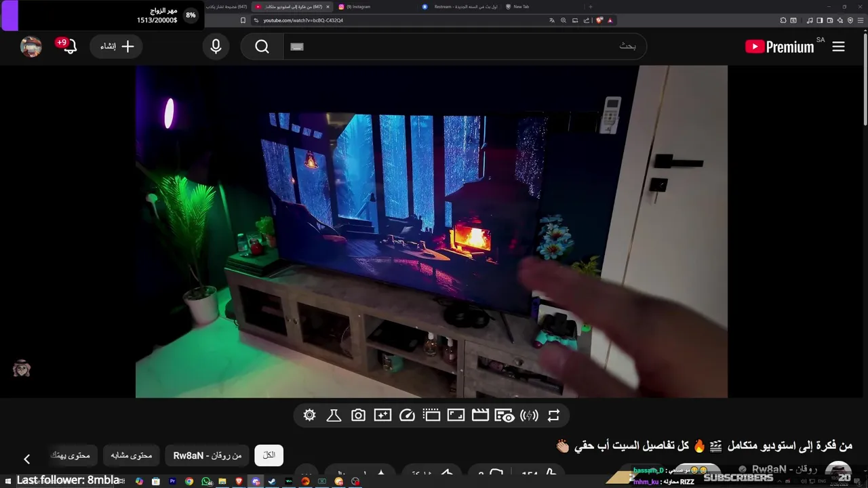Screen dimensions: 868x488
Task: Open the on-screen keyboard in search box
Action: [x=296, y=47]
